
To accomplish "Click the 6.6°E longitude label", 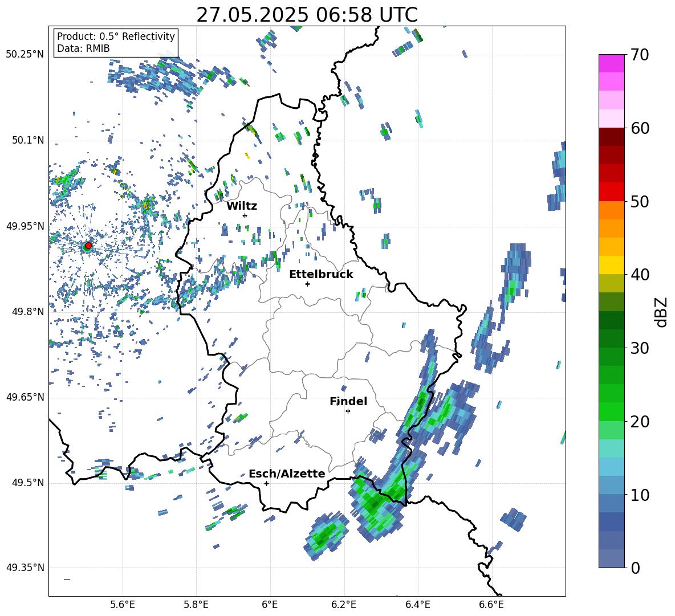I will (x=491, y=605).
